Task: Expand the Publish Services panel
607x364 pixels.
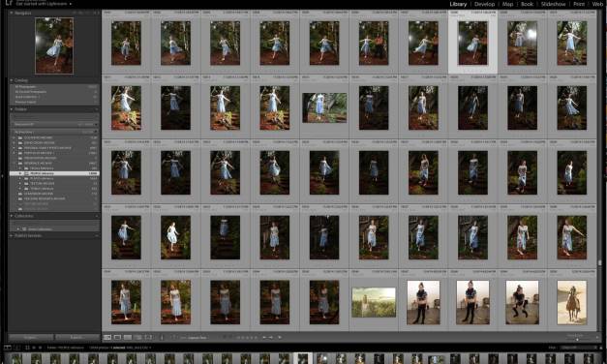Action: pos(54,235)
